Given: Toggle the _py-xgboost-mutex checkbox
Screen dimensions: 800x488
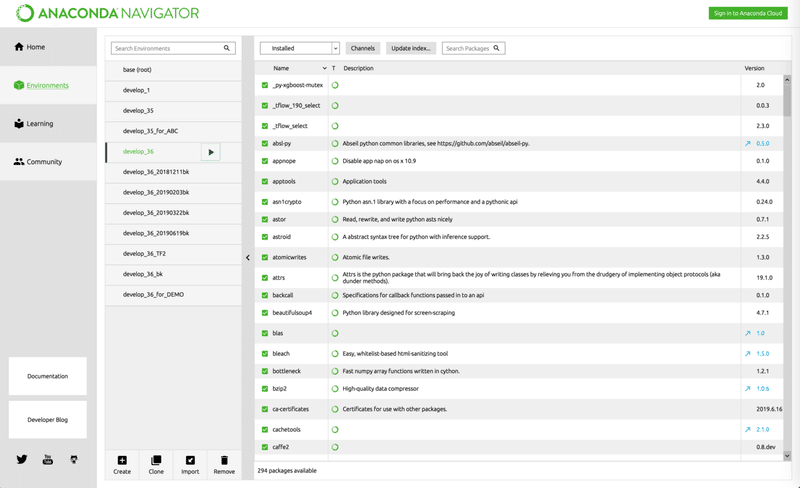Looking at the screenshot, I should click(x=265, y=85).
